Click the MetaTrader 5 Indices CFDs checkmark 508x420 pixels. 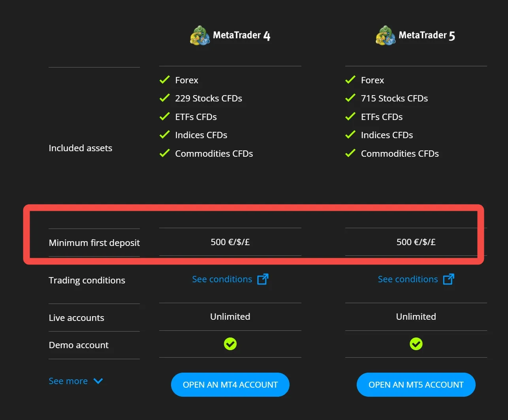[350, 135]
